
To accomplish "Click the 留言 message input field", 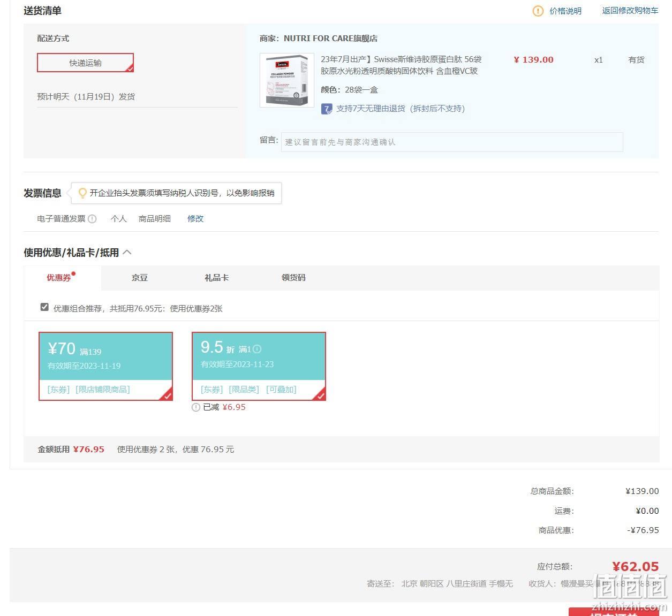I will click(x=452, y=142).
